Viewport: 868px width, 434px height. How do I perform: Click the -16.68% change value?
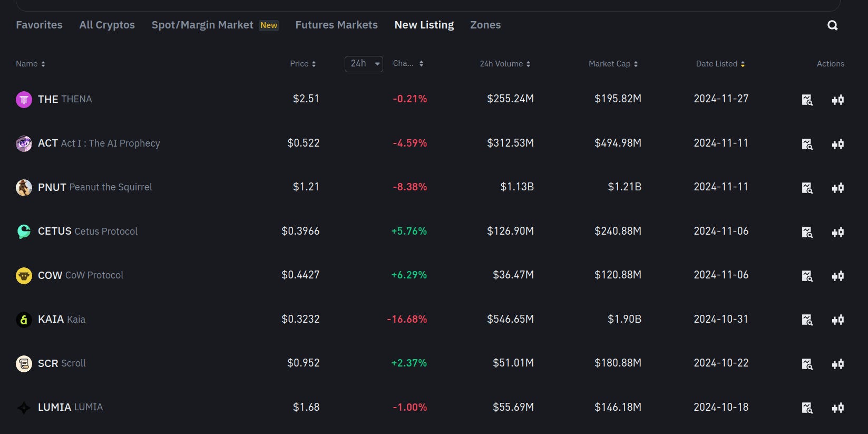[407, 319]
